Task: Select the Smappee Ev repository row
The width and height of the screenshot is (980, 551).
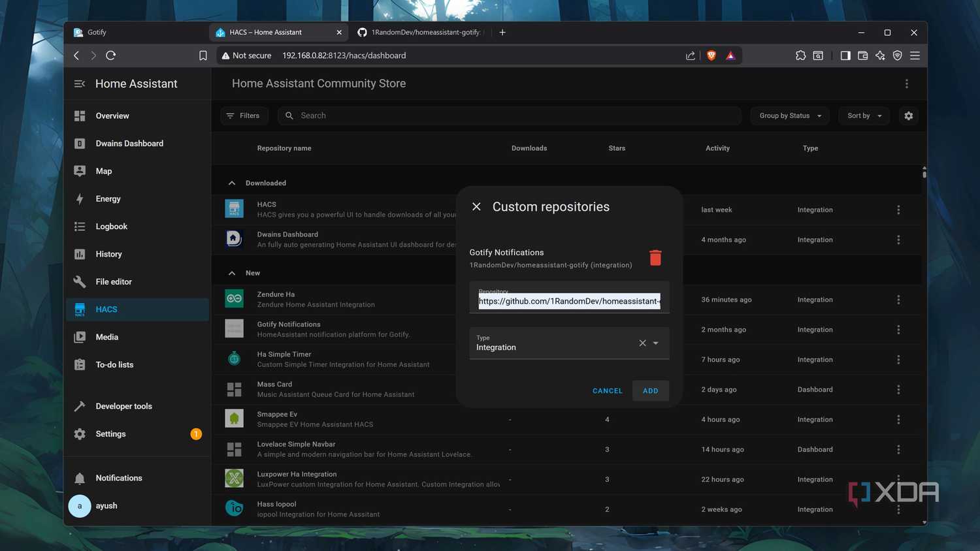Action: pos(568,420)
